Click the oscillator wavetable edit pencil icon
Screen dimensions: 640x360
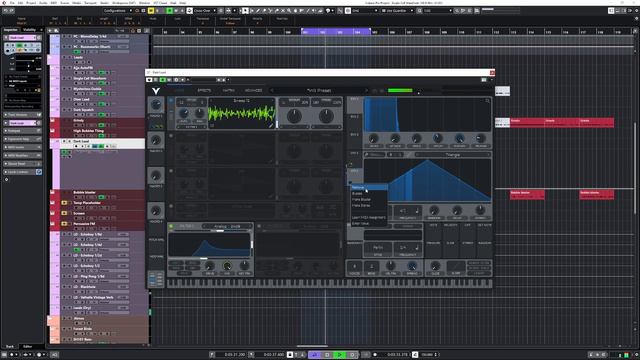(270, 126)
